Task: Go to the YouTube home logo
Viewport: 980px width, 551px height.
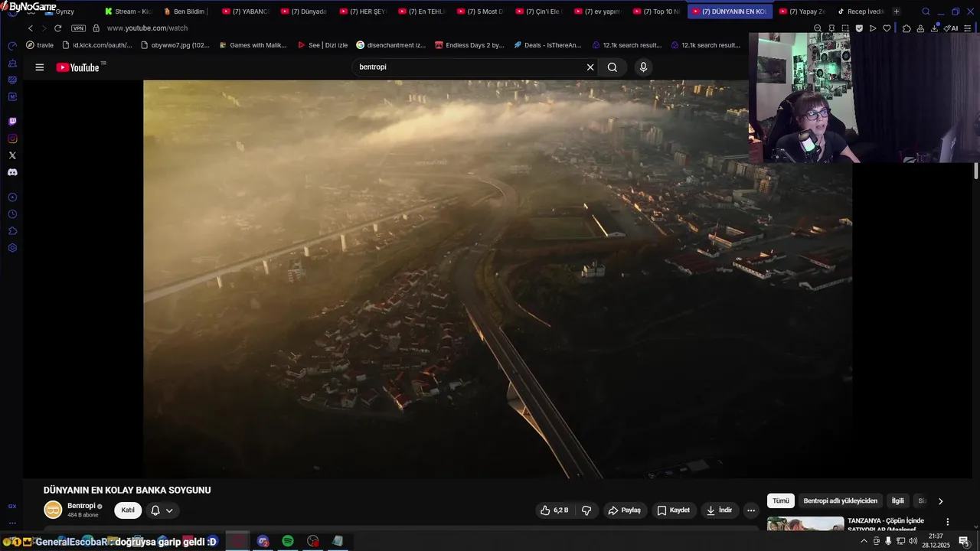Action: [77, 67]
